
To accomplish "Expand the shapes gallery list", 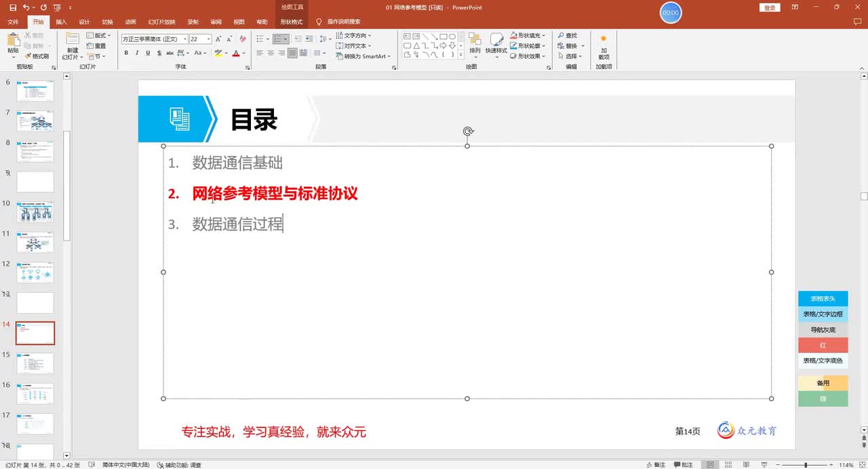I will point(462,56).
